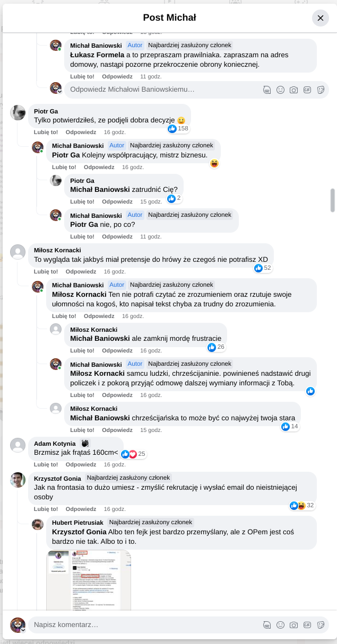Open profile switcher arrow beside bottom comment avatar
The image size is (337, 644).
pos(23,630)
